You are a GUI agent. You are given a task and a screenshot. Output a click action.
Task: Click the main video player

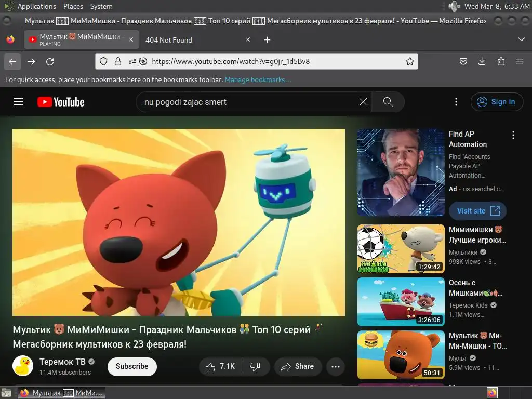179,222
